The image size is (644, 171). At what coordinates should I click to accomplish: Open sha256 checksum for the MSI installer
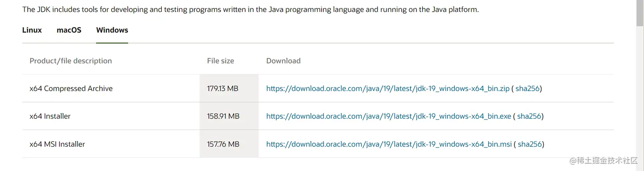(529, 144)
